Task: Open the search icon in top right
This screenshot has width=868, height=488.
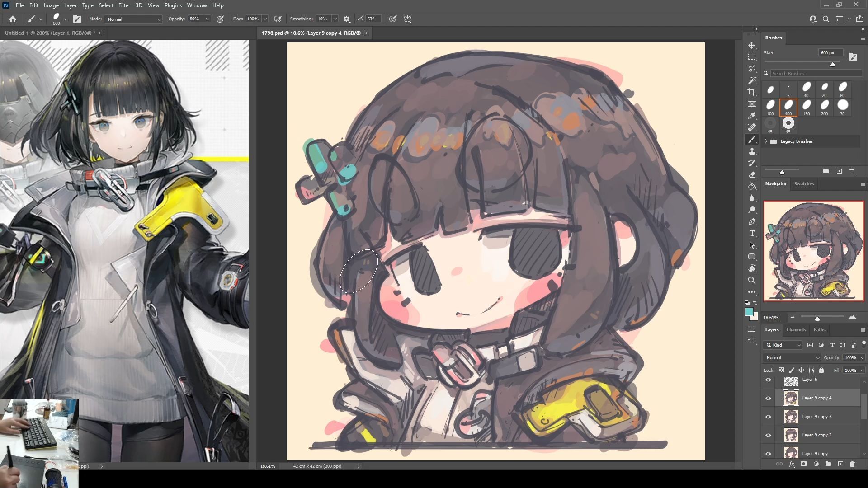Action: [x=826, y=19]
